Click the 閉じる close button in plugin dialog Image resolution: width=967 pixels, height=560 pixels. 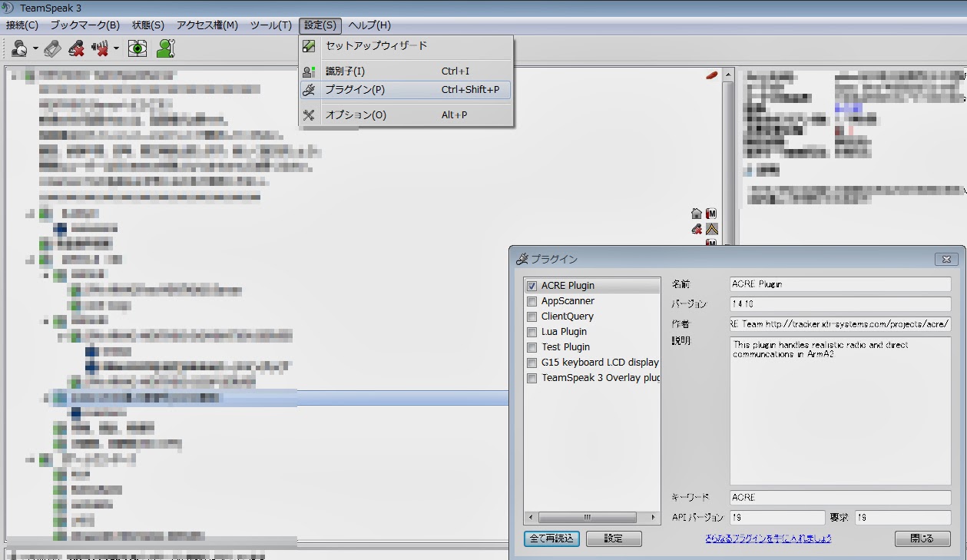tap(922, 538)
